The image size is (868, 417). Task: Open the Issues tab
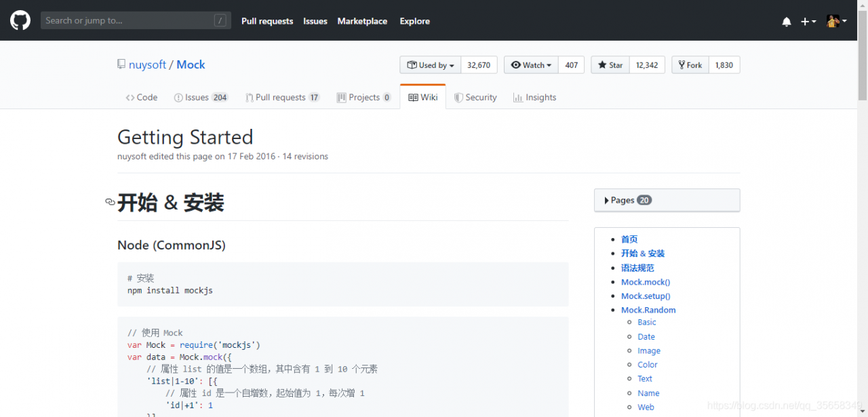coord(201,98)
